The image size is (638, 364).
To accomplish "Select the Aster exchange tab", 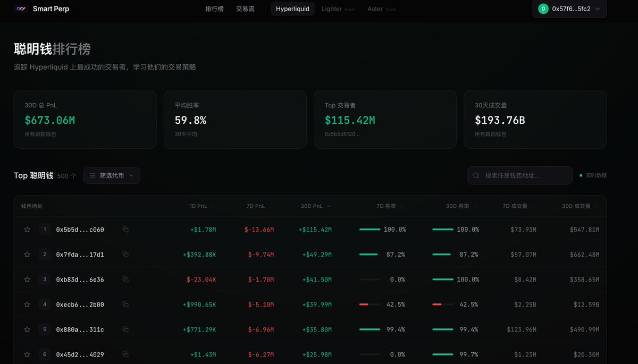I will 381,9.
